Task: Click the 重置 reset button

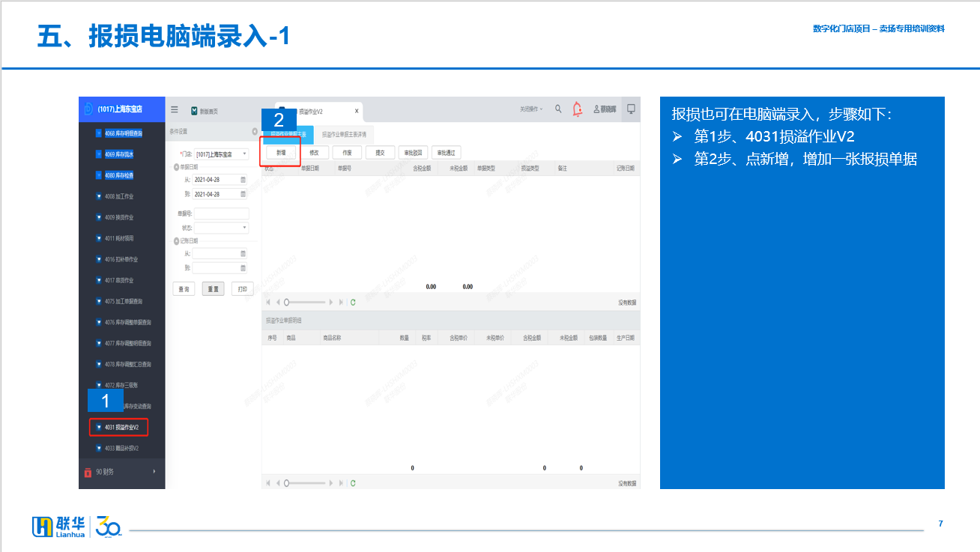Action: (213, 288)
